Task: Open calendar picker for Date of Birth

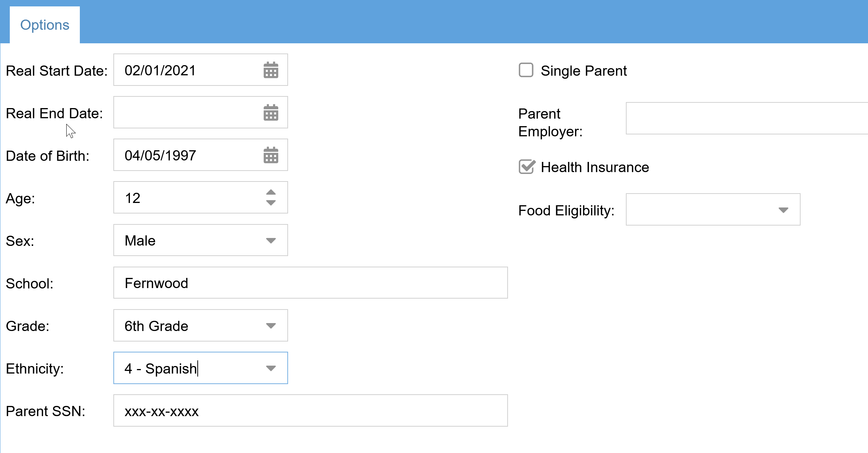Action: point(271,155)
